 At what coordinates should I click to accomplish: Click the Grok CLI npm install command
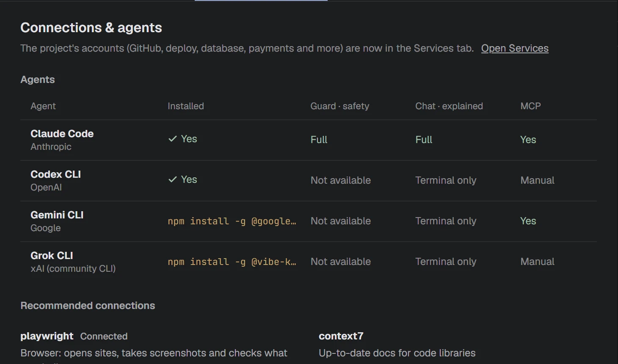[x=232, y=262]
